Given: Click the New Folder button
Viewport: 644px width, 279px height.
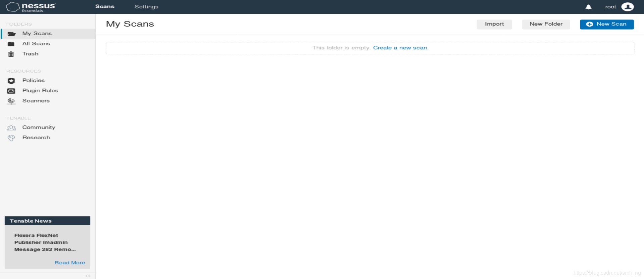Looking at the screenshot, I should click(546, 24).
